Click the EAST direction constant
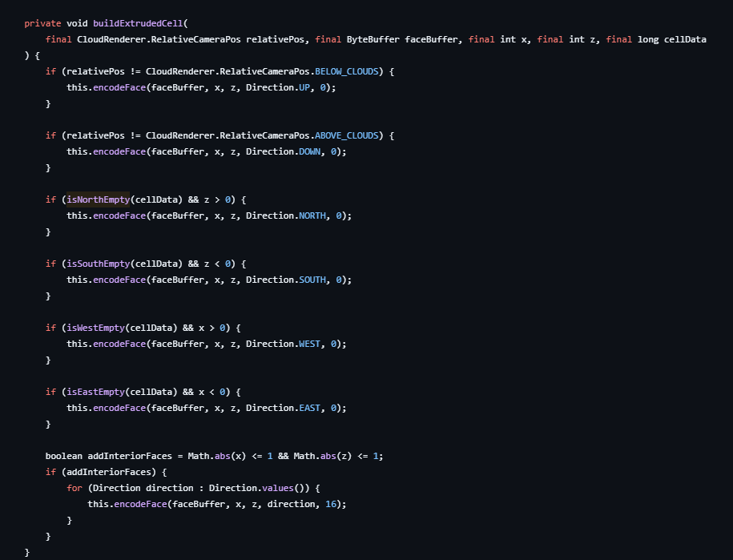733x560 pixels. point(309,408)
